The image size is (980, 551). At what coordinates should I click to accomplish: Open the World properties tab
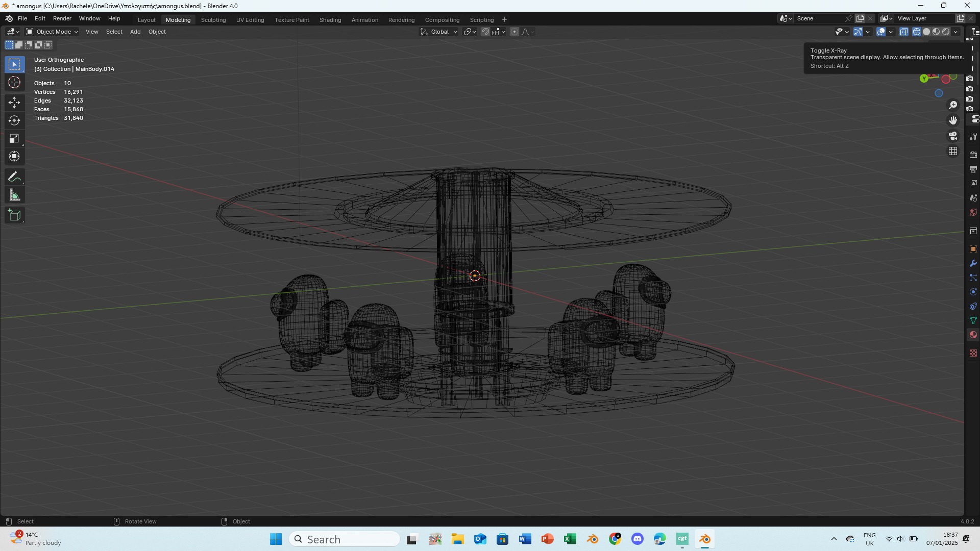(973, 212)
